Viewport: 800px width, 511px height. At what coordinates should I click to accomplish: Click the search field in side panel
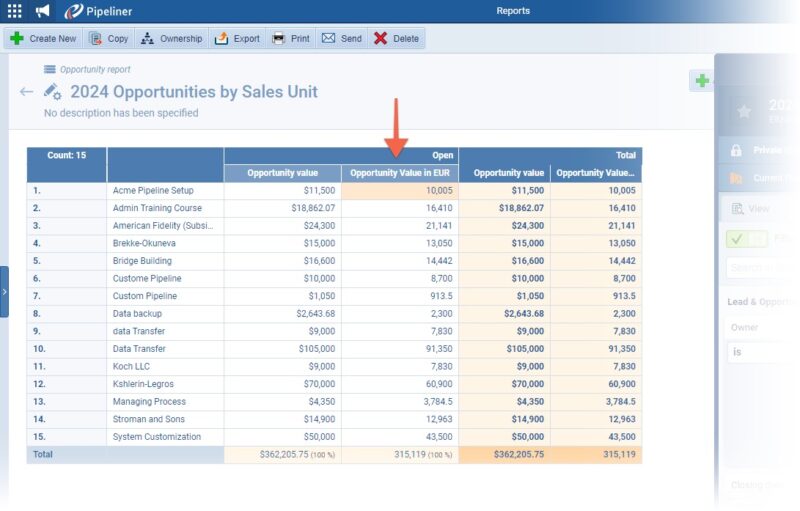(x=762, y=268)
